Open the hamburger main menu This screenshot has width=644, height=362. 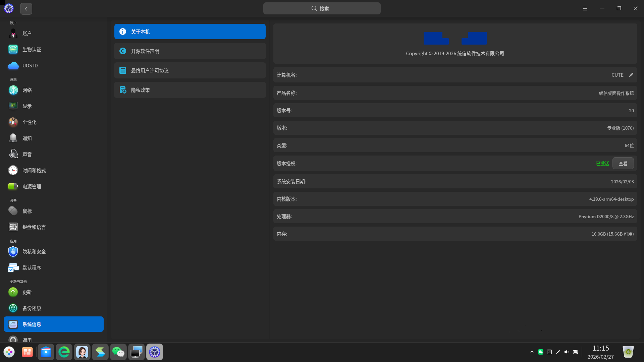(x=585, y=9)
